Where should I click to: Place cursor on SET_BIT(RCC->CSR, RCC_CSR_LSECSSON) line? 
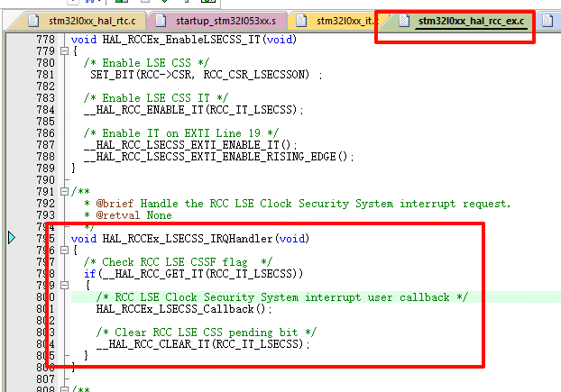coord(207,75)
